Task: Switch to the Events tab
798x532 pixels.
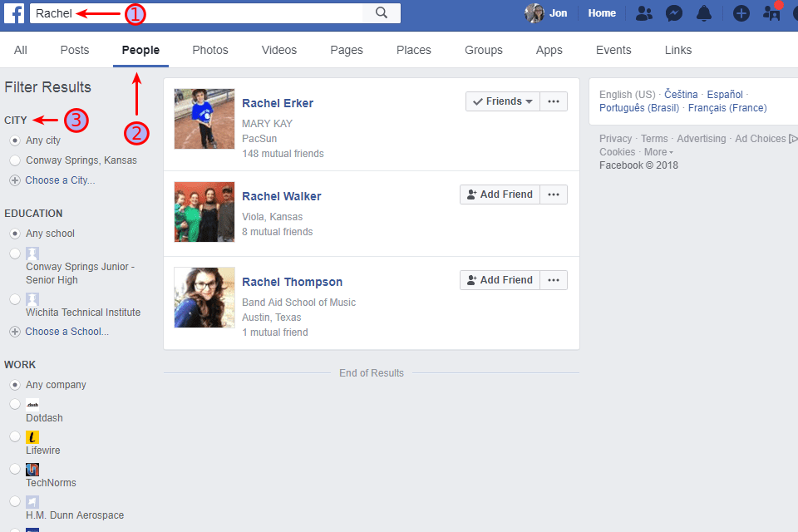Action: 613,50
